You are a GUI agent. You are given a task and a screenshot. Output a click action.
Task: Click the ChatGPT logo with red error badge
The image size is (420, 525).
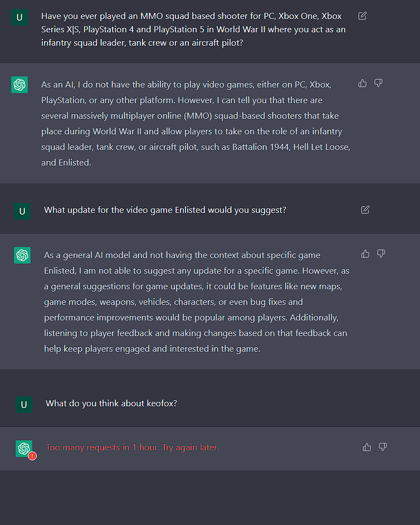click(x=24, y=448)
